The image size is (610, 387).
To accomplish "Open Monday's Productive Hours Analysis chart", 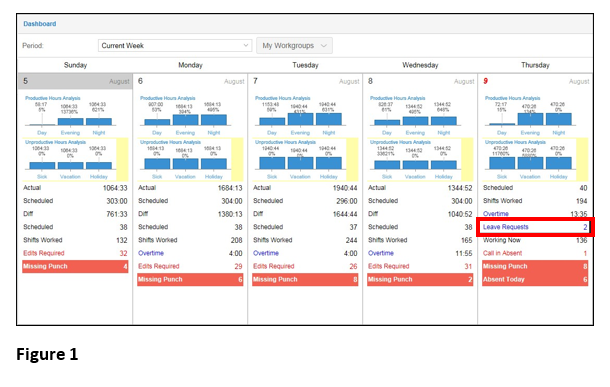I will pos(185,115).
